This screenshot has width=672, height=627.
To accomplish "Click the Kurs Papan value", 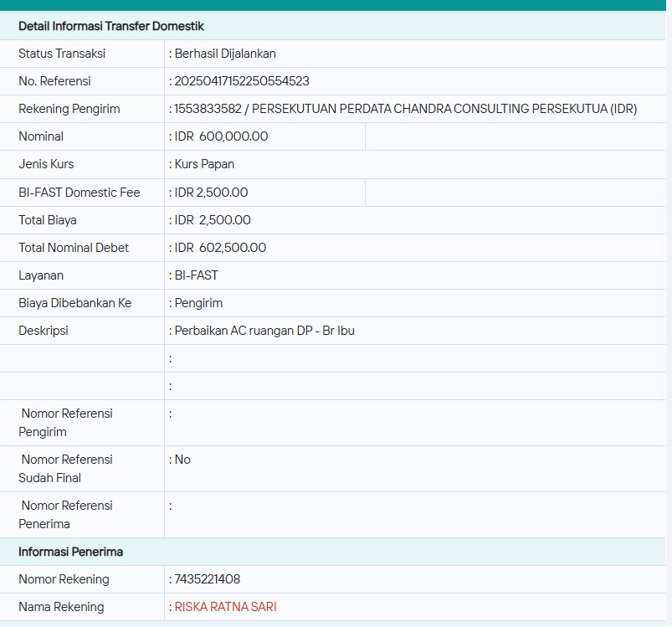I will 204,164.
